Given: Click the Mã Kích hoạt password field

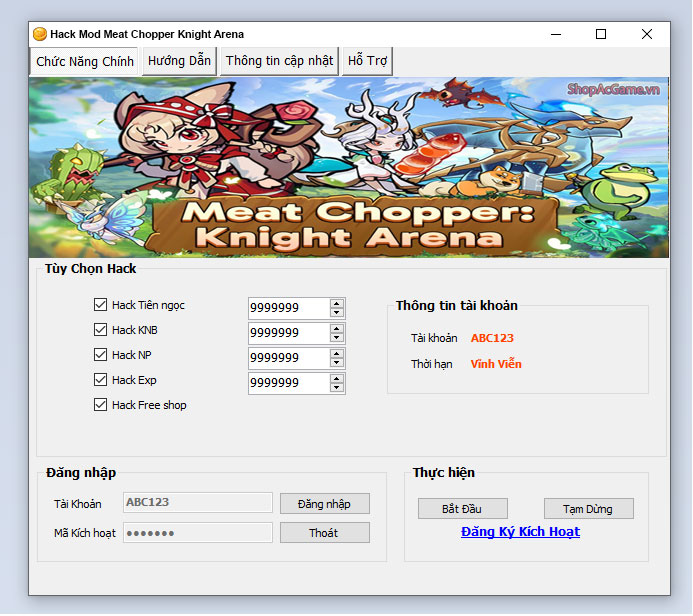Looking at the screenshot, I should (197, 533).
